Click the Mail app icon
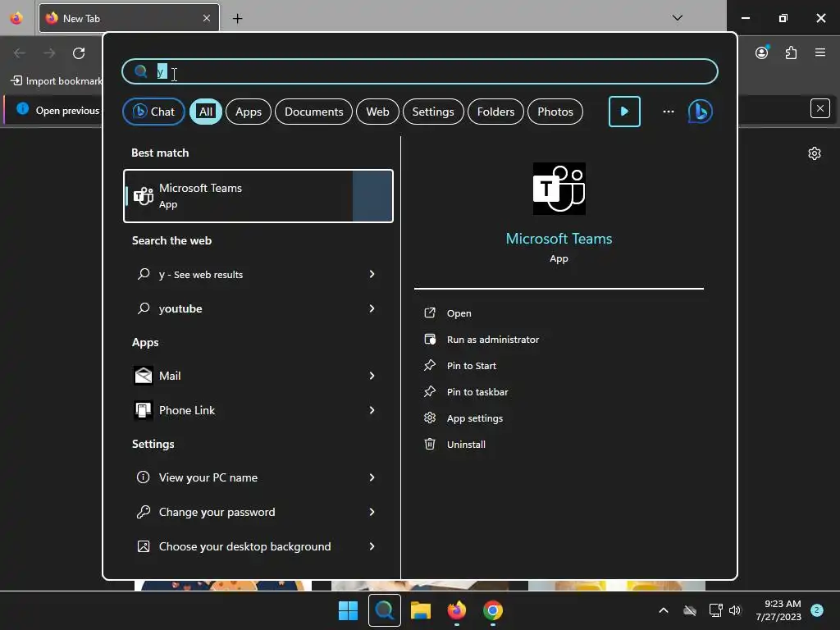This screenshot has width=840, height=630. [x=143, y=376]
